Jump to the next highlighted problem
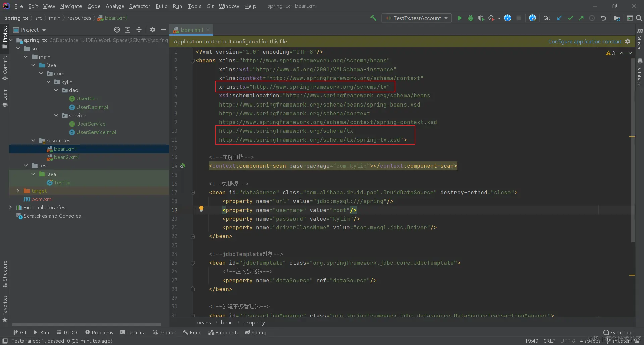The height and width of the screenshot is (345, 644). [630, 53]
